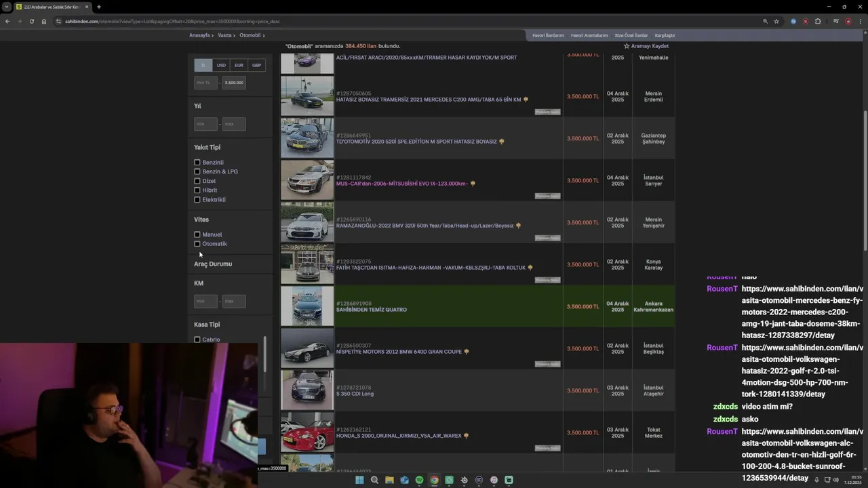Image resolution: width=868 pixels, height=488 pixels.
Task: Click the star icon beside Aramayı Kaydet
Action: pos(627,46)
